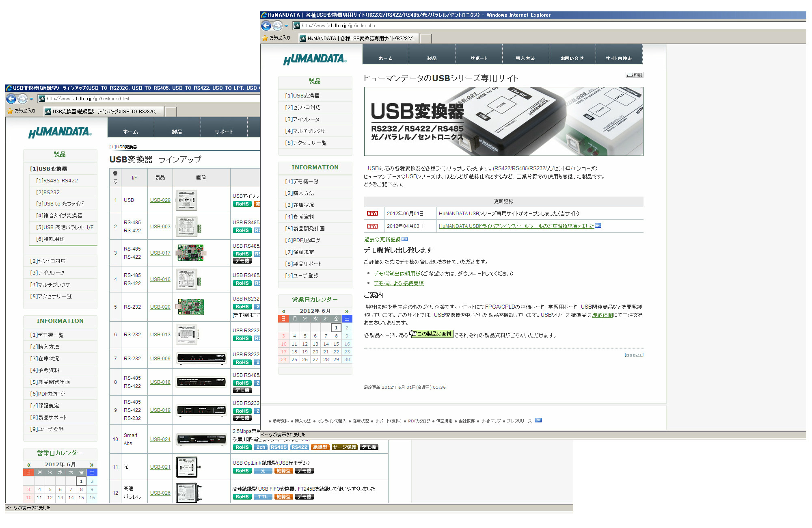This screenshot has height=528, width=812.
Task: Click the 印刷 print button
Action: coord(635,75)
